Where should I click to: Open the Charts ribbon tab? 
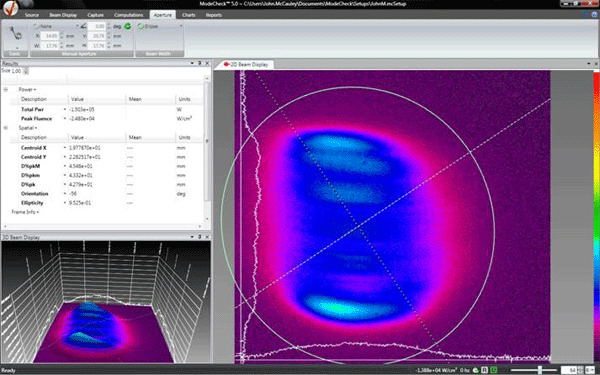[189, 15]
